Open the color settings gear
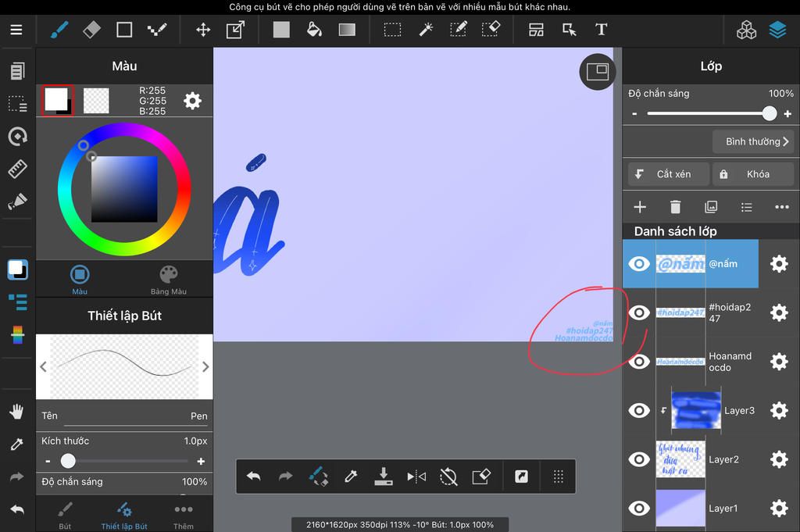Image resolution: width=800 pixels, height=532 pixels. coord(192,101)
